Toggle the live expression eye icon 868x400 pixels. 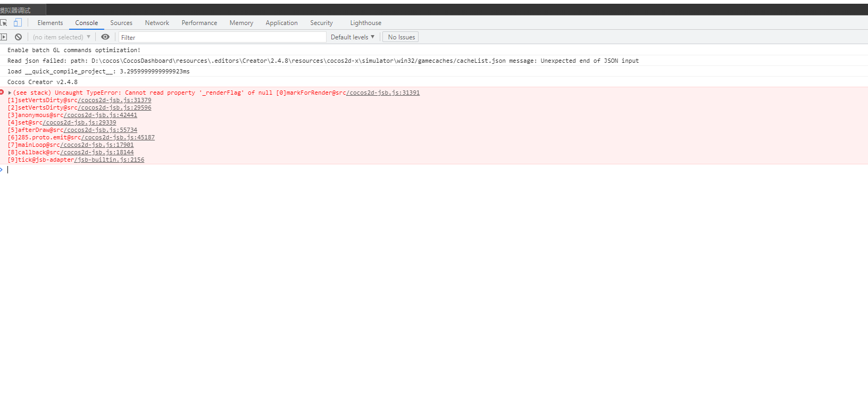[x=105, y=37]
